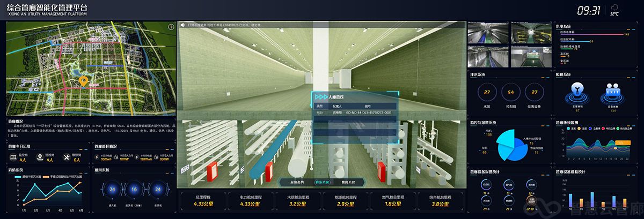Toggle the 甲烷含量 legend item
The width and height of the screenshot is (644, 219).
pos(609,129)
